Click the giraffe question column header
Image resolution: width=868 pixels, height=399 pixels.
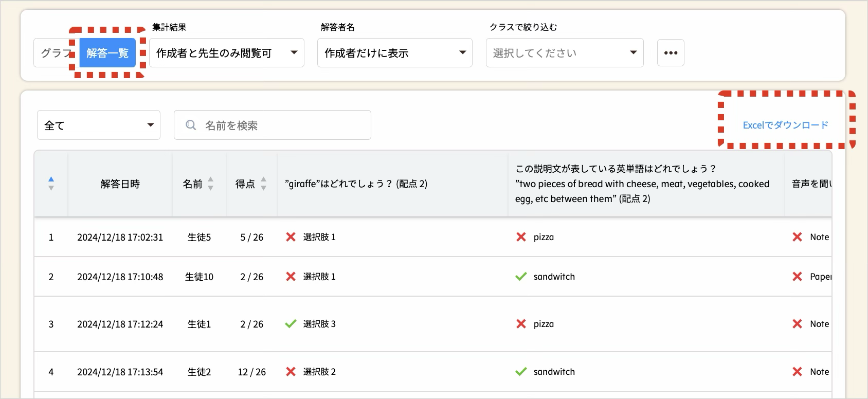(x=356, y=184)
